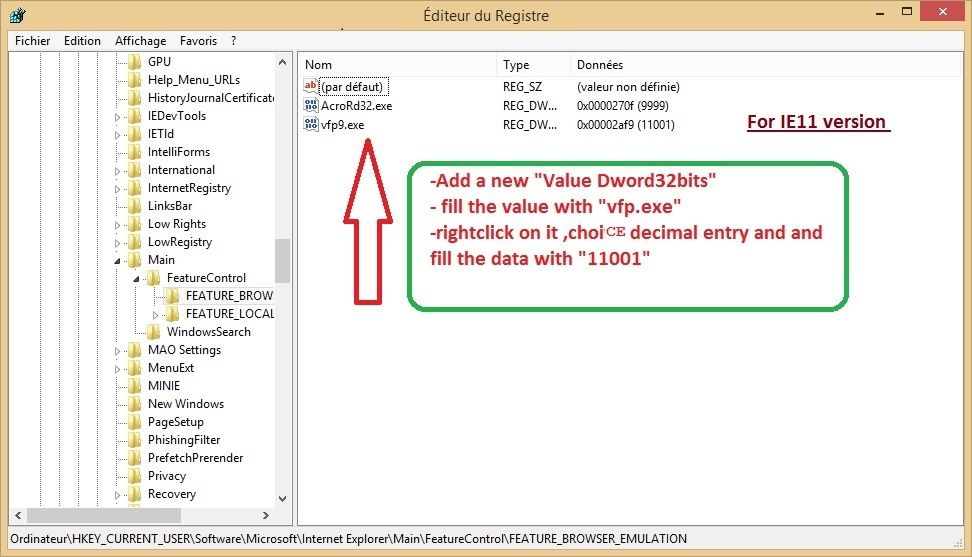Expand the IEDevTools key node

pos(118,116)
